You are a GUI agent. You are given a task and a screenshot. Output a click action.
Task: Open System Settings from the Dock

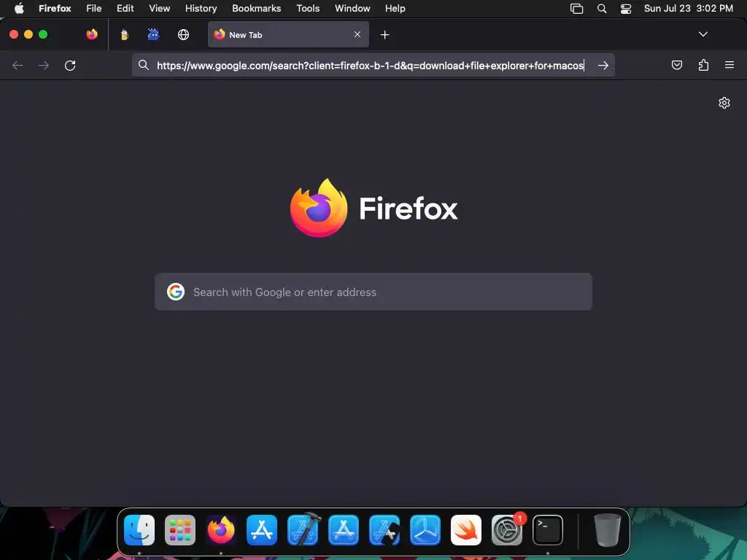click(x=507, y=530)
